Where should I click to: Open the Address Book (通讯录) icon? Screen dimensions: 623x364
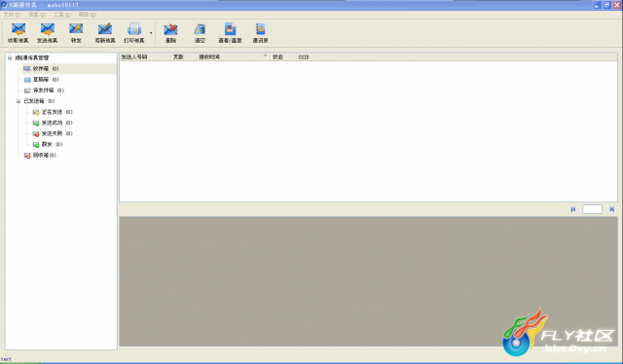click(260, 29)
